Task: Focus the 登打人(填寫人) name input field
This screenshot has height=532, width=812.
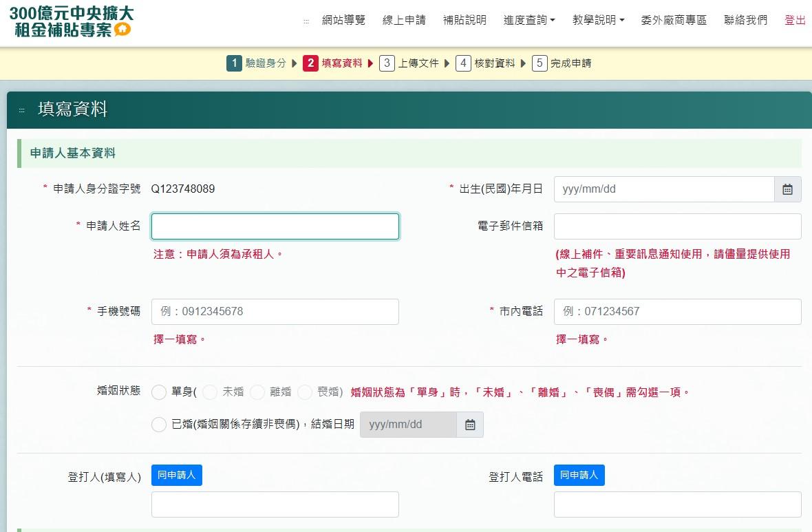Action: (275, 504)
